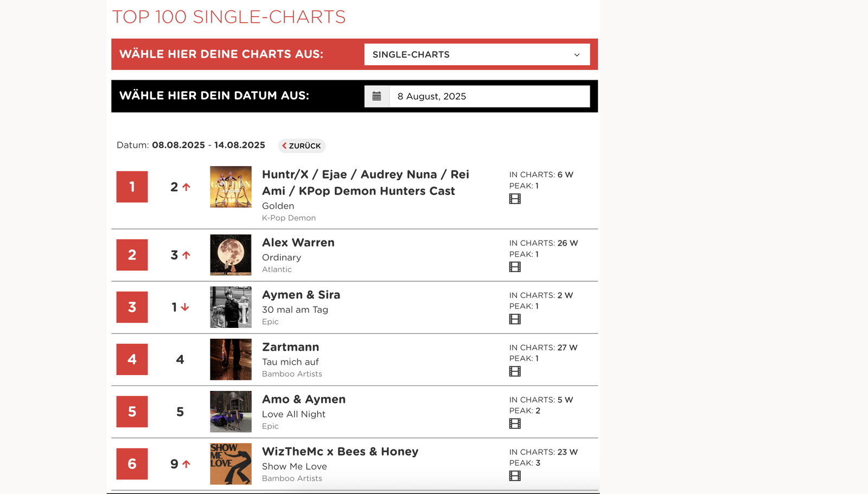Open the calendar icon for date selection

[376, 96]
